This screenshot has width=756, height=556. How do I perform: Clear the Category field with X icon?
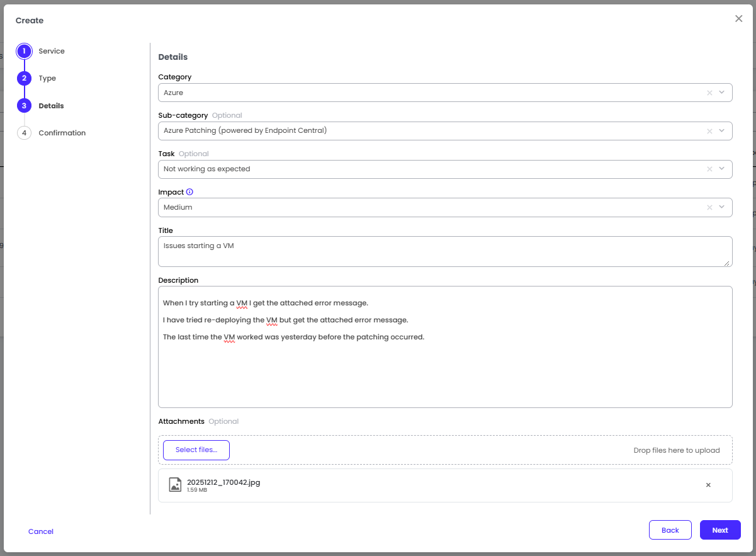click(709, 93)
